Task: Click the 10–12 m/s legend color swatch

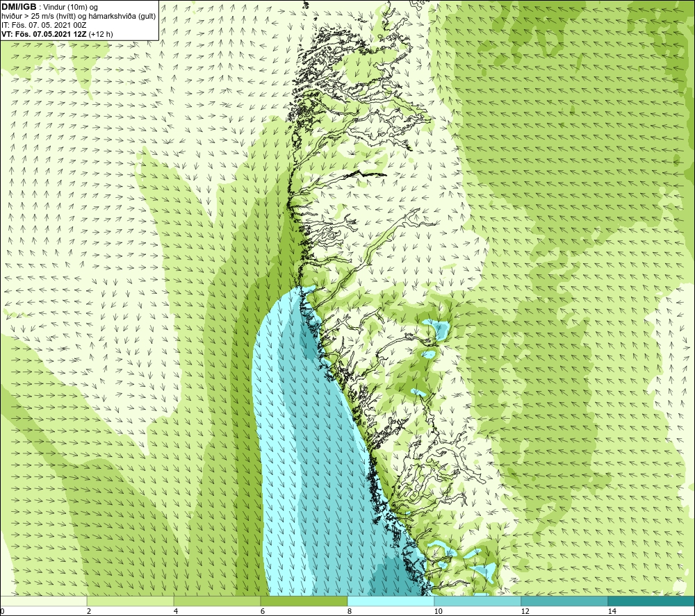Action: click(478, 601)
